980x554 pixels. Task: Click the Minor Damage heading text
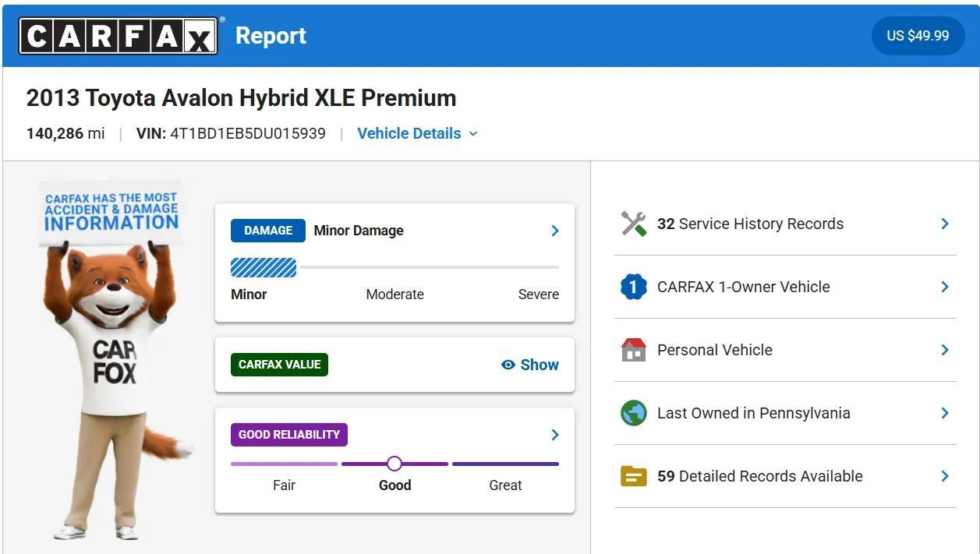coord(359,231)
